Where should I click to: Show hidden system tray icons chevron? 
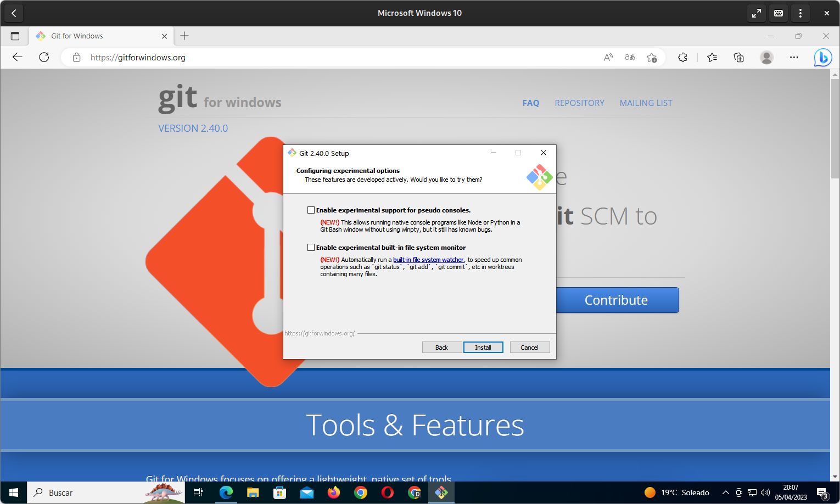coord(725,492)
